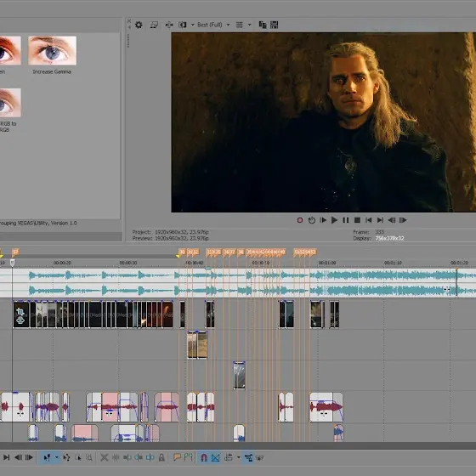Toggle Automatic Crossfades icon
This screenshot has width=476, height=476.
pyautogui.click(x=216, y=457)
